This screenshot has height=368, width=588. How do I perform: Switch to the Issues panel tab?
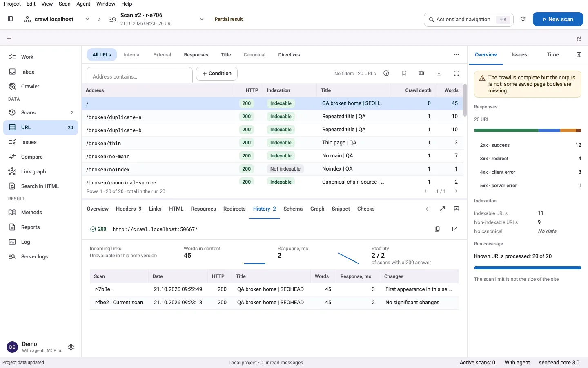point(519,55)
